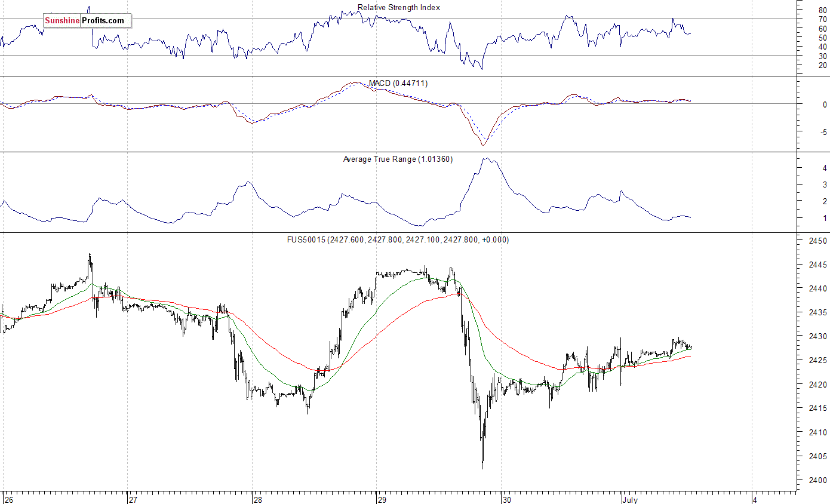Click the RSI axis value 20
This screenshot has height=504, width=830.
point(823,64)
